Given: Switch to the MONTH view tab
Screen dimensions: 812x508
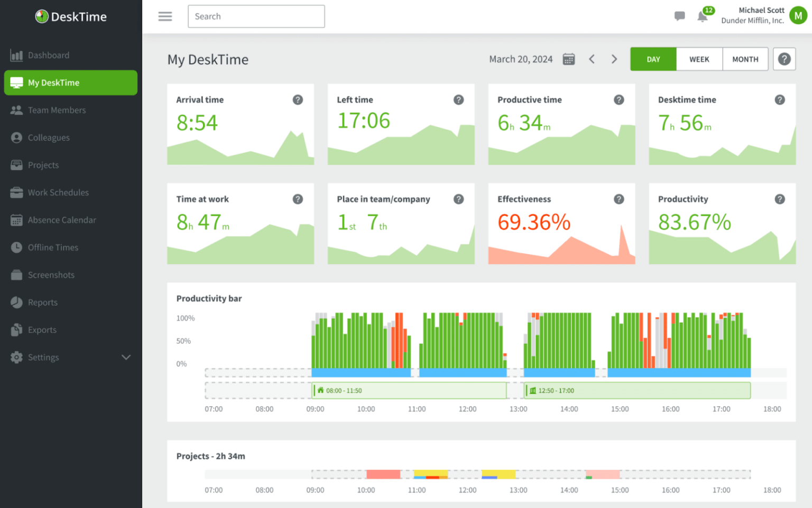Looking at the screenshot, I should (745, 59).
